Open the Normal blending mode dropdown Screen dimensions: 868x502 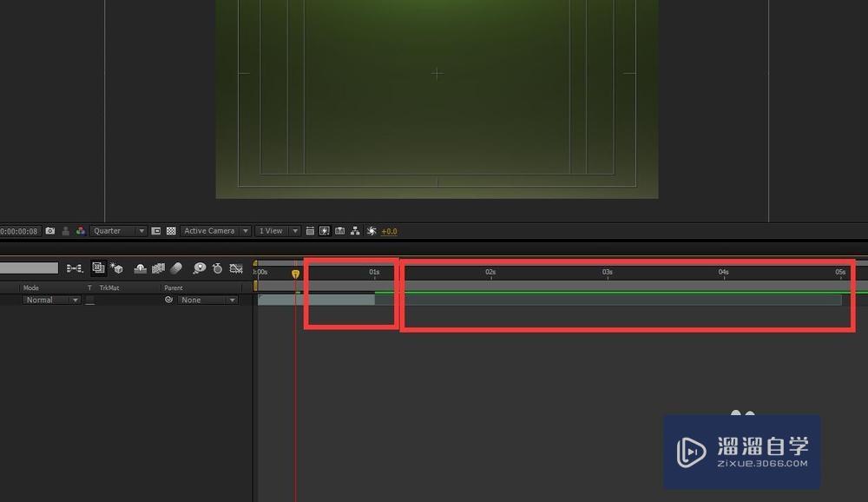coord(51,300)
